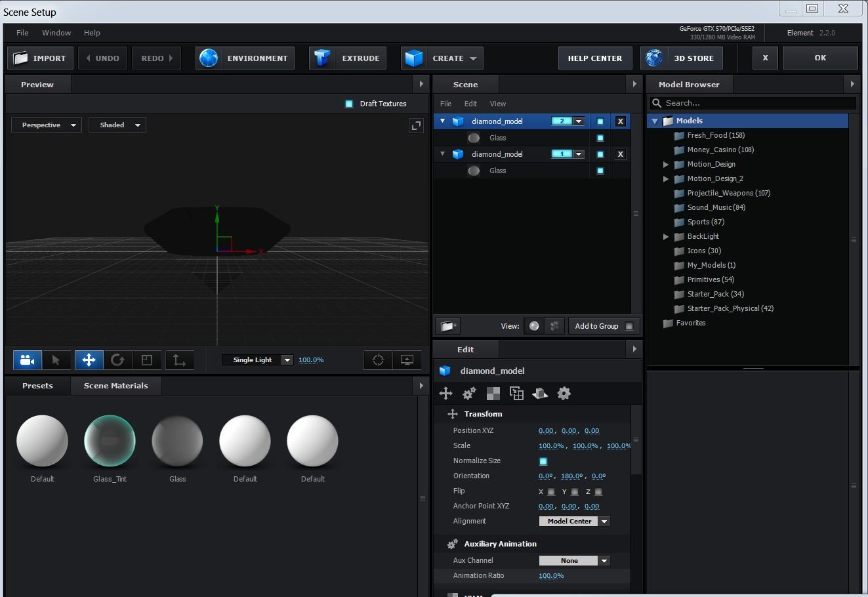Open the Transform section icon in Edit
This screenshot has width=868, height=597.
coord(445,394)
